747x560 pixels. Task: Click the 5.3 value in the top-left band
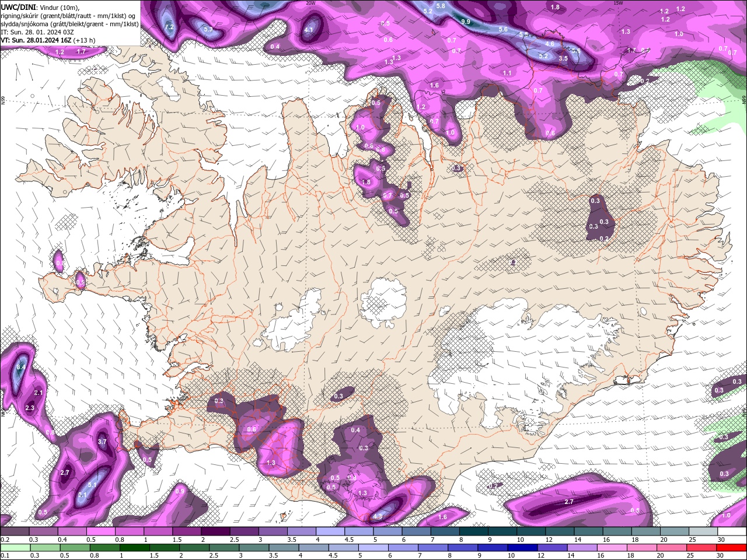point(208,29)
